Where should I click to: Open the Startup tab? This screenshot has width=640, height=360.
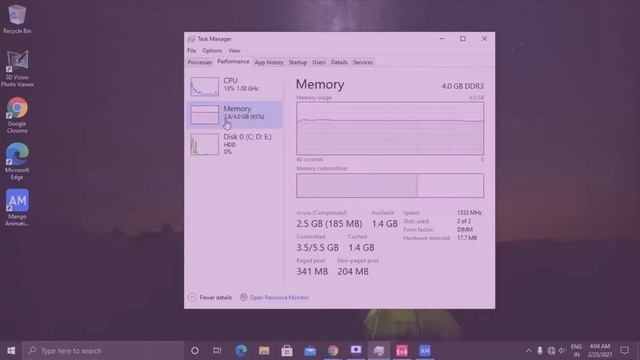(298, 62)
